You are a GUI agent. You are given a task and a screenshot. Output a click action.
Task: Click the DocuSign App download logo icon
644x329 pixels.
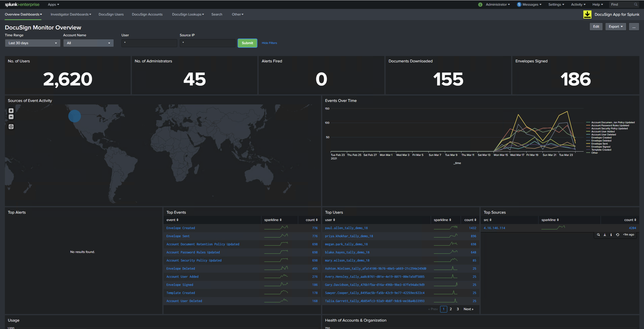587,14
